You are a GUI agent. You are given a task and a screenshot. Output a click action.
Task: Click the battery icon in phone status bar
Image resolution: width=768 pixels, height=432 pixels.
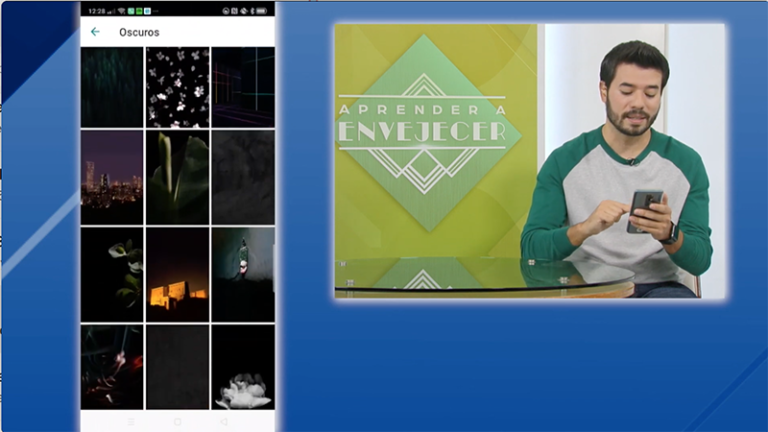tap(262, 11)
